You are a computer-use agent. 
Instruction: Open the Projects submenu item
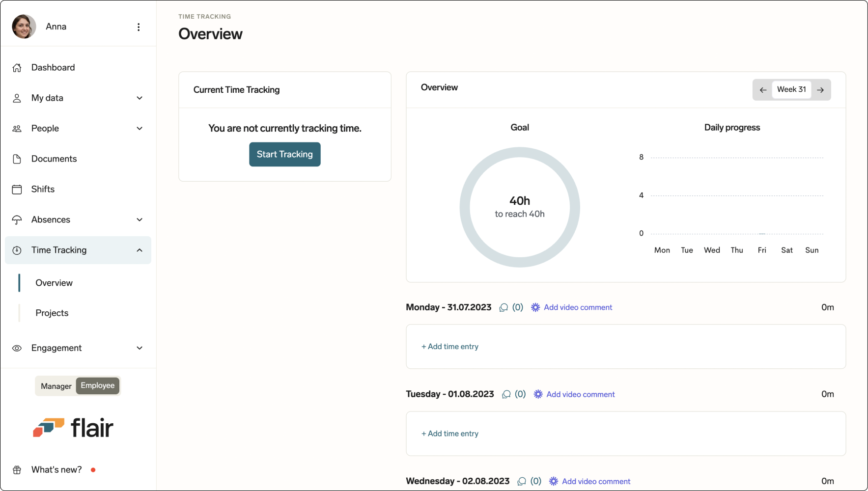(52, 313)
